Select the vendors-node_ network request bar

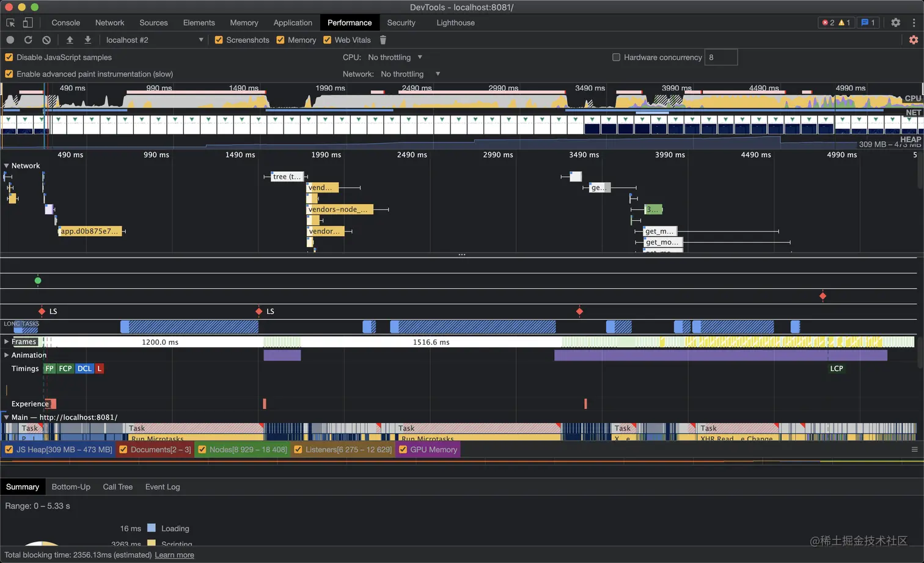click(340, 210)
